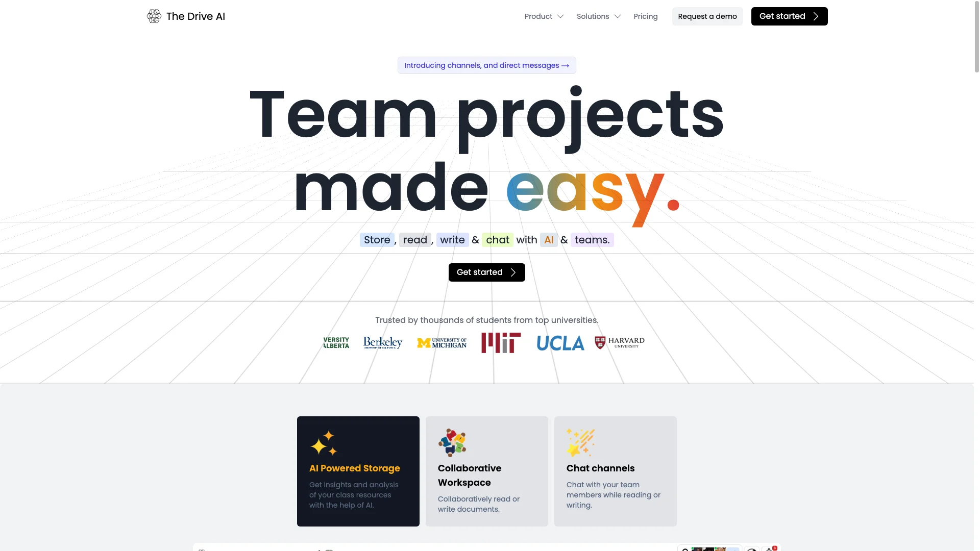This screenshot has height=551, width=980.
Task: Expand the Product dropdown menu
Action: (x=544, y=16)
